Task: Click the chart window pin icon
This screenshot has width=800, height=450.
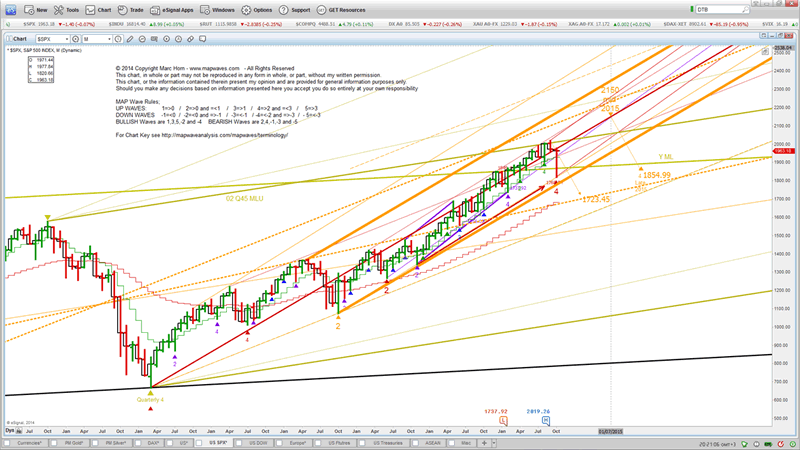Action: point(763,36)
